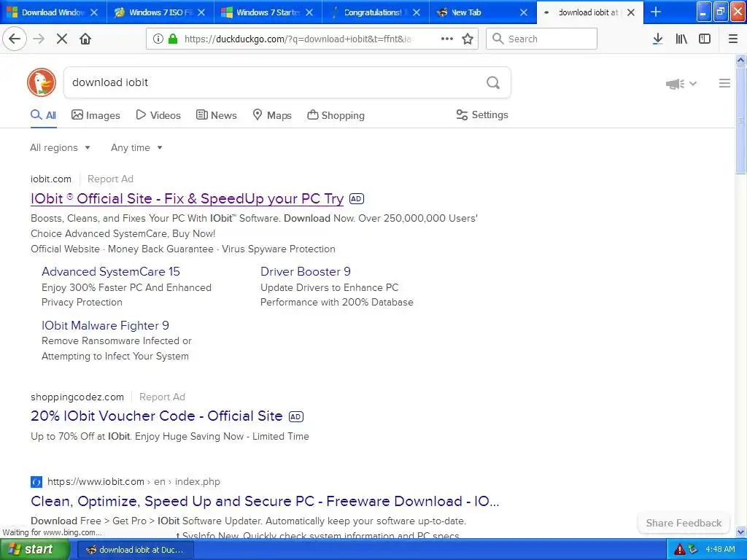Click the shoppingcodez.com domain text
This screenshot has width=747, height=560.
[77, 397]
